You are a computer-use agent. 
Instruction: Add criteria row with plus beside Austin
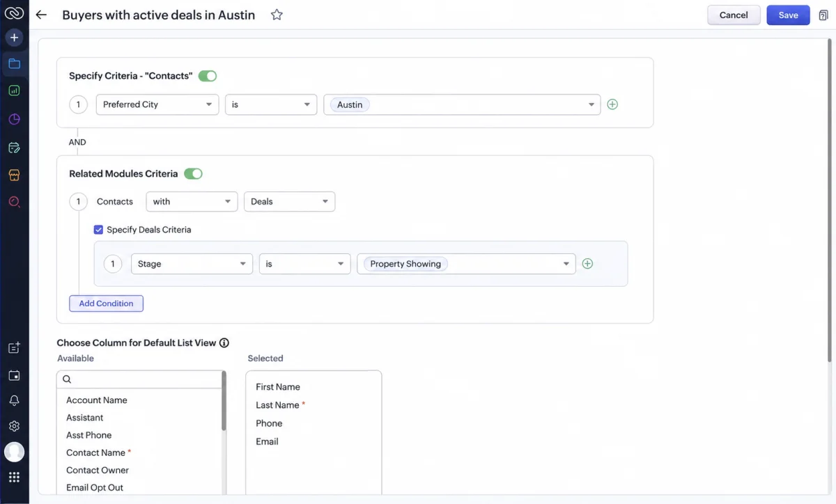tap(612, 104)
